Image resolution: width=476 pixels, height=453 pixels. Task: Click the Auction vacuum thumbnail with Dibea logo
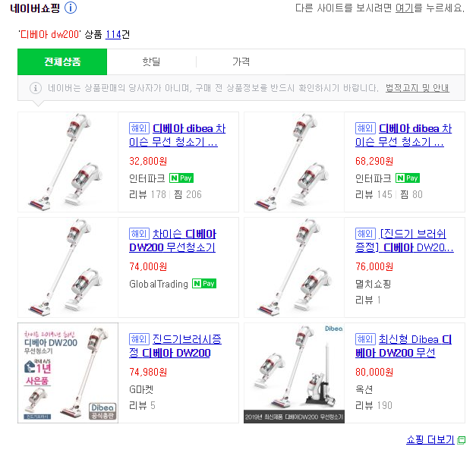coord(294,373)
